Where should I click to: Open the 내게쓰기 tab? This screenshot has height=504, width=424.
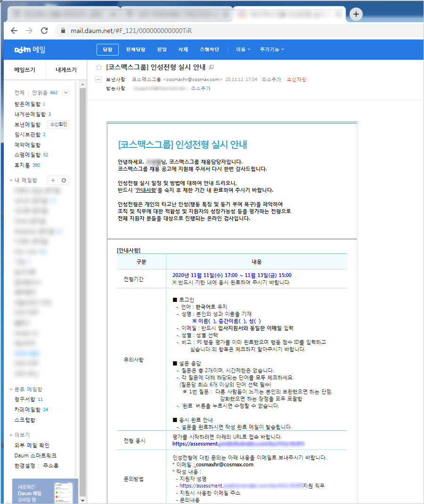[66, 70]
